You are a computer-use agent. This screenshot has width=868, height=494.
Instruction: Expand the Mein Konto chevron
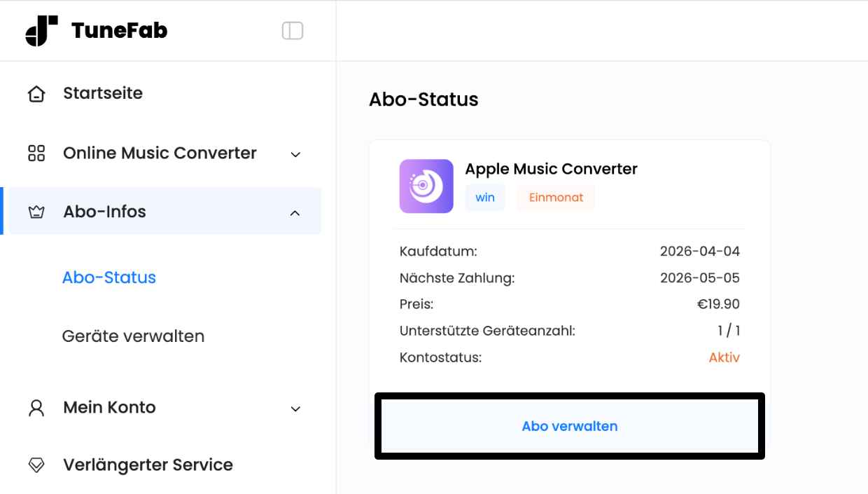pos(295,409)
